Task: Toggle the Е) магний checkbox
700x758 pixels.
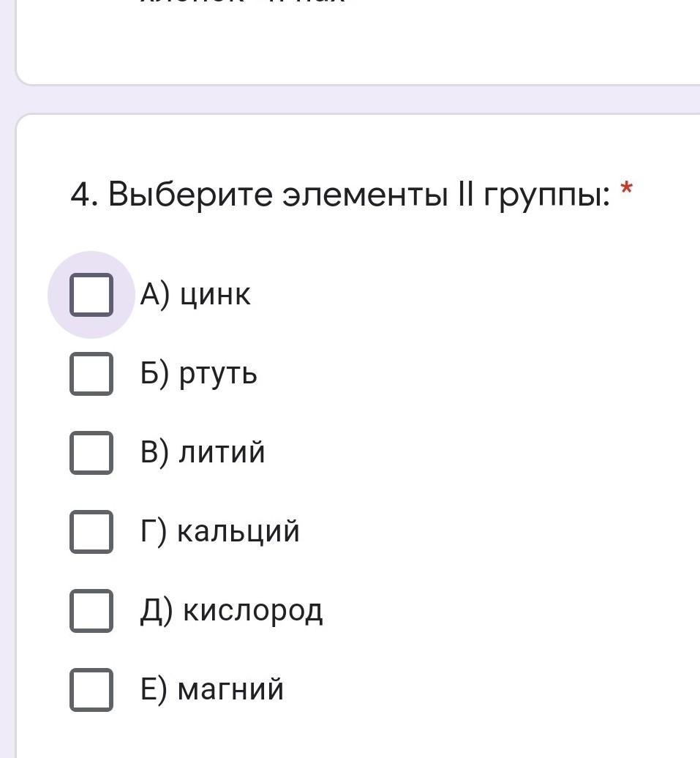Action: [91, 689]
